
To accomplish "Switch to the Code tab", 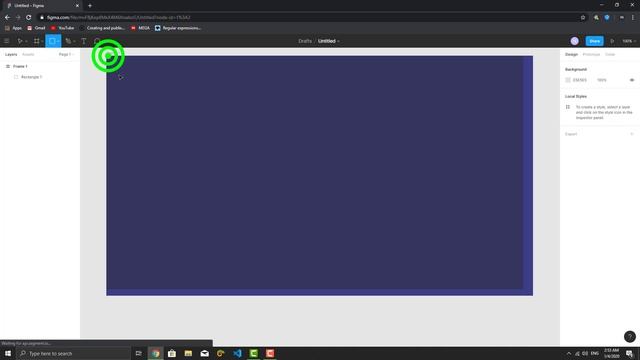I will coord(610,54).
